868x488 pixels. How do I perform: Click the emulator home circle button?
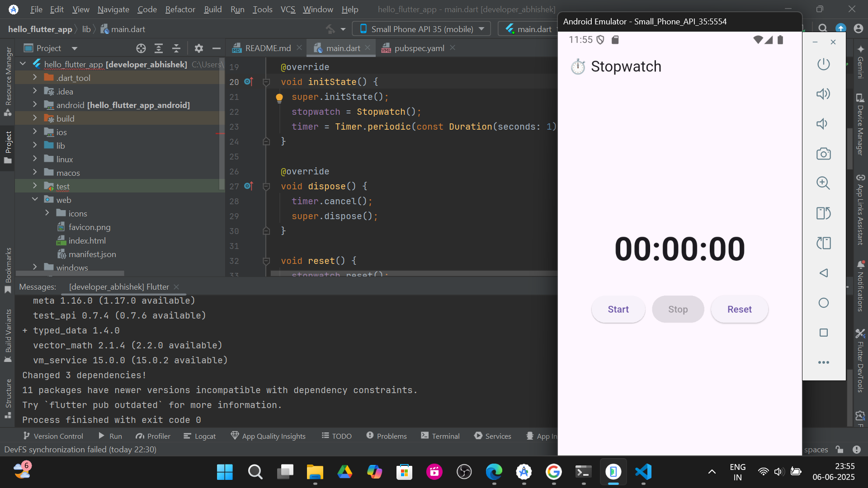[x=823, y=303]
